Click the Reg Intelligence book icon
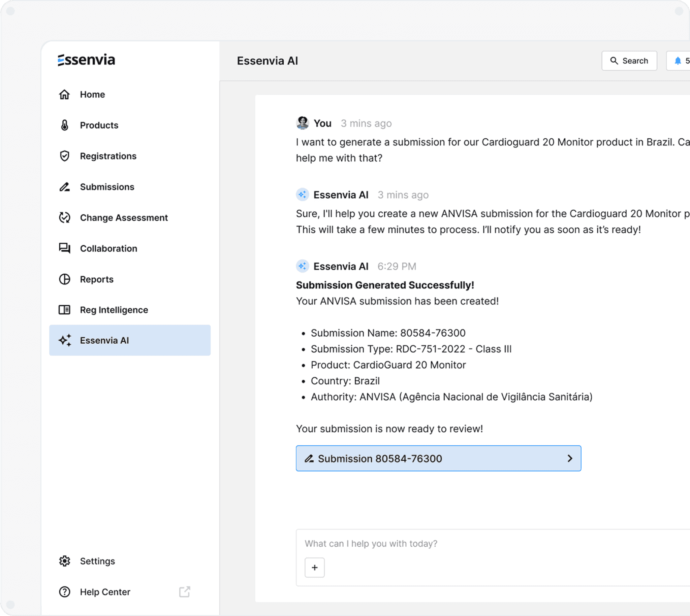Screen dimensions: 690x616 64,310
